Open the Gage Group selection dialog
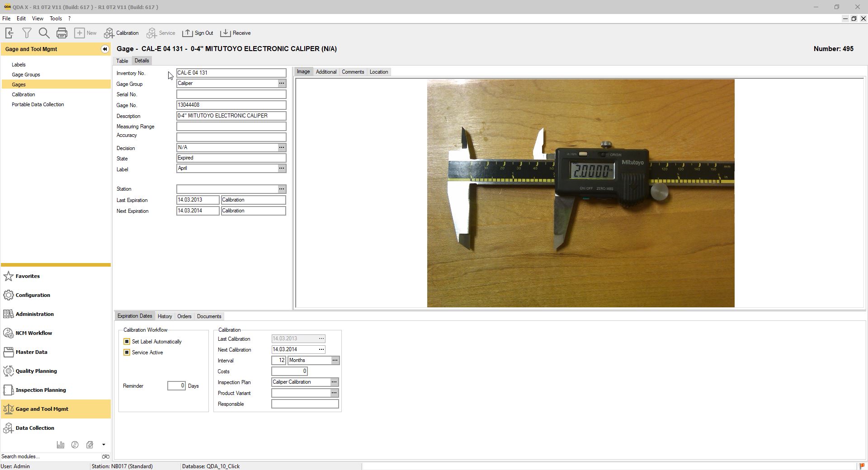The width and height of the screenshot is (868, 470). pos(281,83)
